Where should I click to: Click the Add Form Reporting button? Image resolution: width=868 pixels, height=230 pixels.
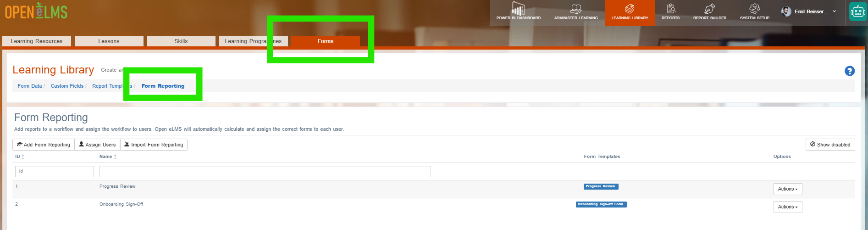pyautogui.click(x=44, y=145)
